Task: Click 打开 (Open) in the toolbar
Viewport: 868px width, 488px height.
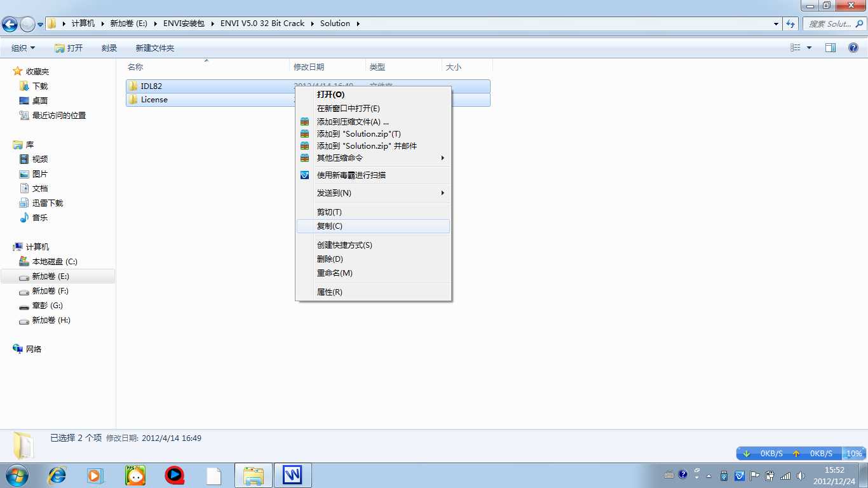Action: pos(69,48)
